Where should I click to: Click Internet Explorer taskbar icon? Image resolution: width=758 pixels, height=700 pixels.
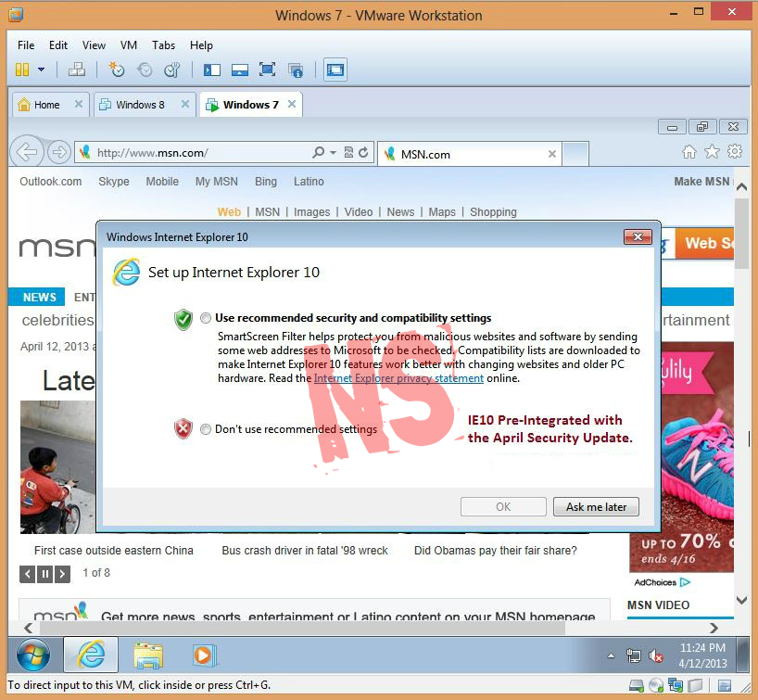point(91,655)
